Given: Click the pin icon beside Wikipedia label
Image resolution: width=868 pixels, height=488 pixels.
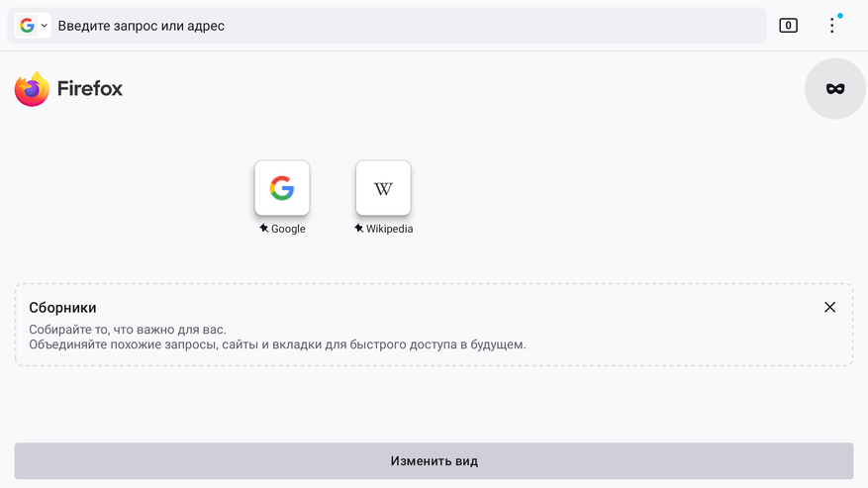Looking at the screenshot, I should click(x=358, y=229).
